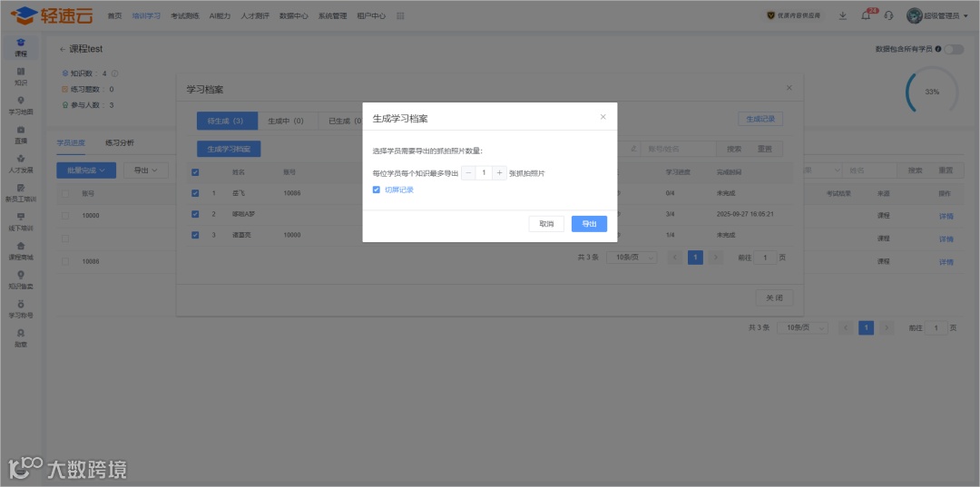Uncheck the row checkbox for 诸葛亮
The width and height of the screenshot is (980, 487).
(x=195, y=235)
